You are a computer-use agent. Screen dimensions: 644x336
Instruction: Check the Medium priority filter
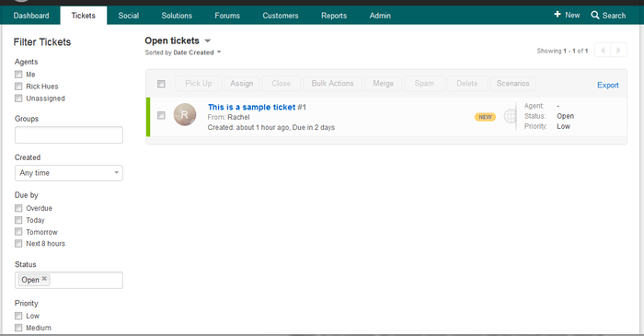point(18,328)
